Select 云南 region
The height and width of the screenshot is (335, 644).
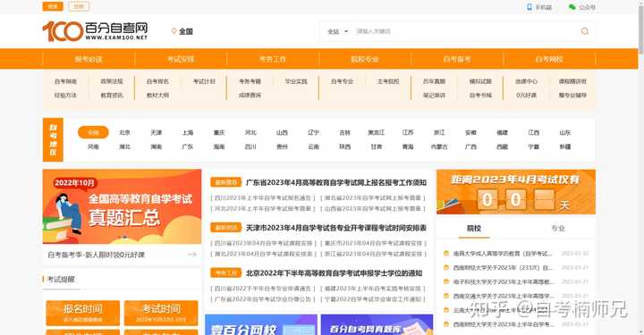(x=313, y=147)
